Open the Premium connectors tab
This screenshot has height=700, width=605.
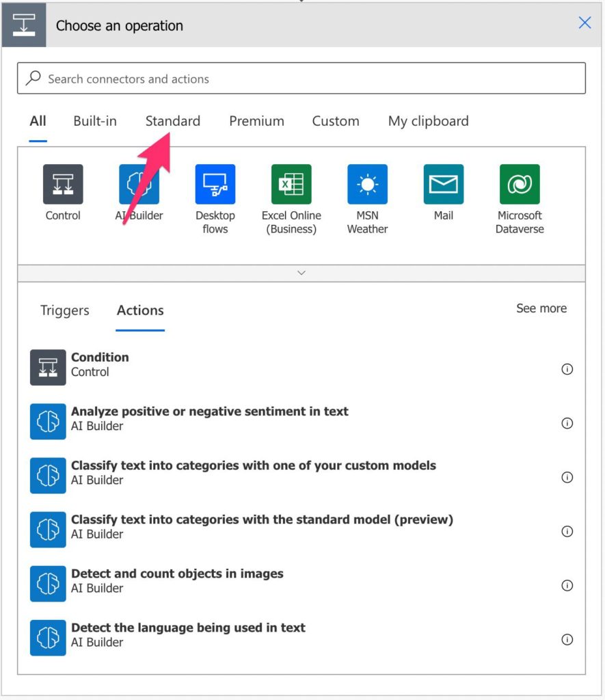(256, 121)
